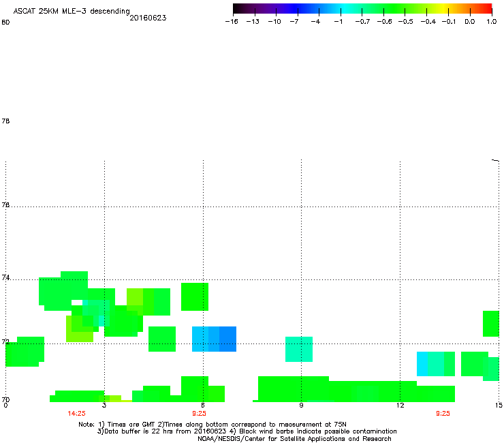Image resolution: width=504 pixels, height=443 pixels.
Task: Select the date label 20160623 near the title
Action: [148, 18]
